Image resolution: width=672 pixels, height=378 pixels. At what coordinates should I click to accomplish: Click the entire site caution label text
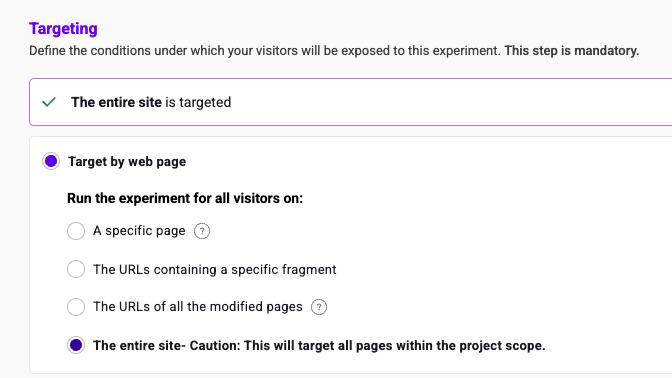click(319, 345)
